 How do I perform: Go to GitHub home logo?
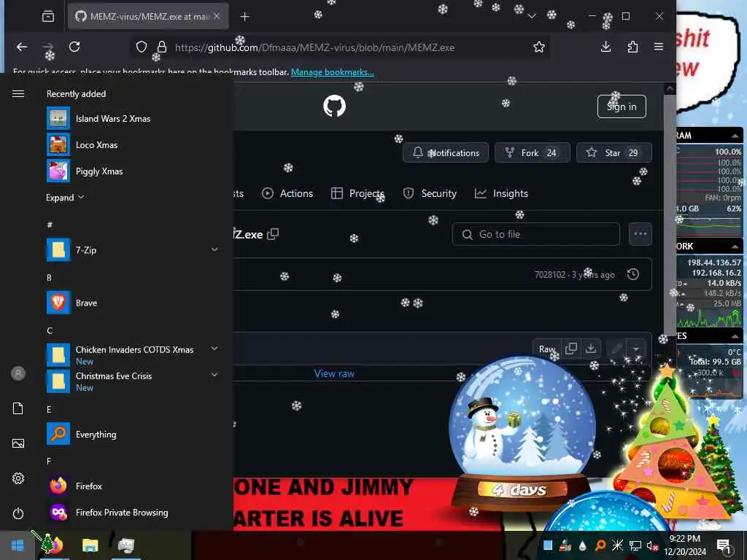tap(334, 106)
